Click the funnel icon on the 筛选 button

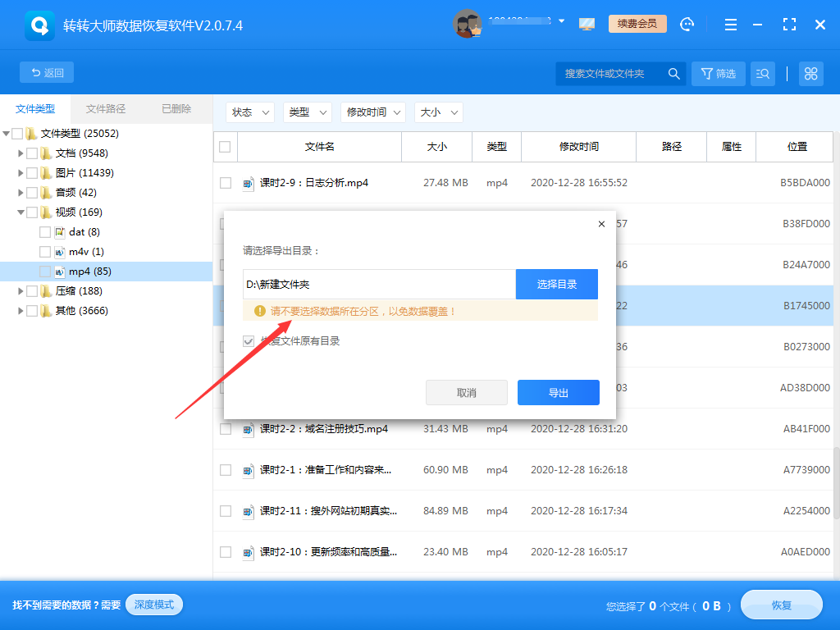tap(707, 73)
